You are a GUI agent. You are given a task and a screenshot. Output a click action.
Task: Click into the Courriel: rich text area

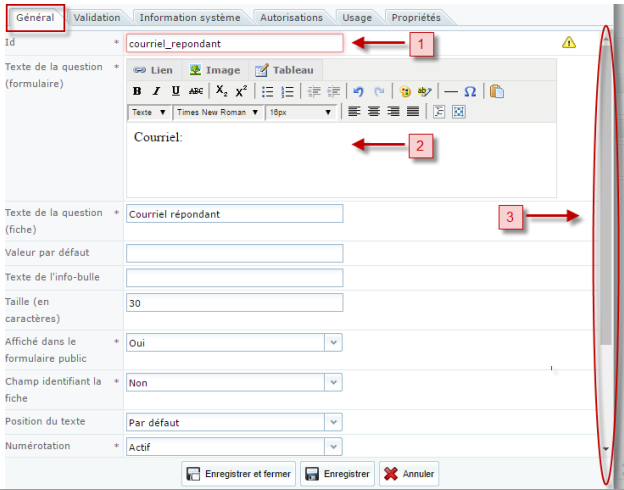[341, 160]
